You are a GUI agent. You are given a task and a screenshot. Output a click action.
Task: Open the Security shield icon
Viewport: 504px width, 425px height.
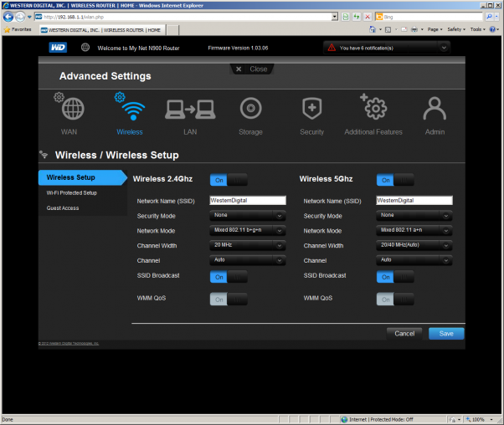(311, 108)
